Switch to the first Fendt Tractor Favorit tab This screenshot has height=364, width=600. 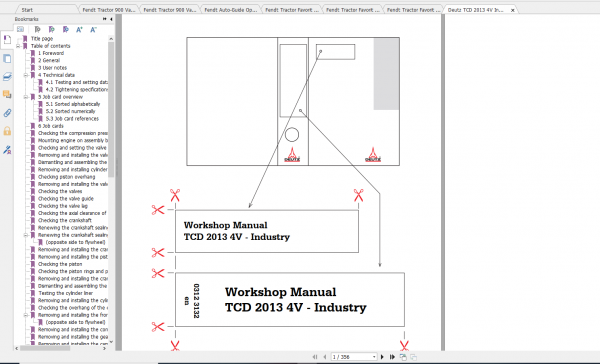click(292, 10)
